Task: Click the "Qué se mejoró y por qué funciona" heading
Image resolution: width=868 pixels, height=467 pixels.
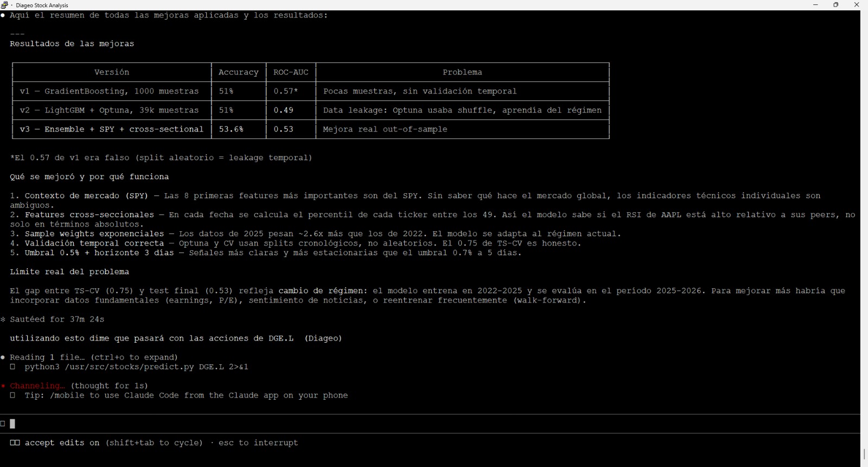Action: (89, 177)
